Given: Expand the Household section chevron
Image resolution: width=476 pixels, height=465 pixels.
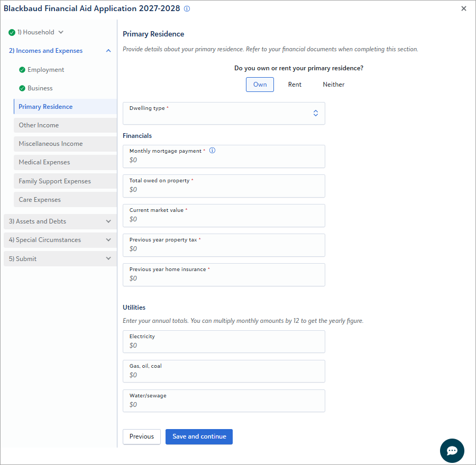Looking at the screenshot, I should tap(61, 32).
